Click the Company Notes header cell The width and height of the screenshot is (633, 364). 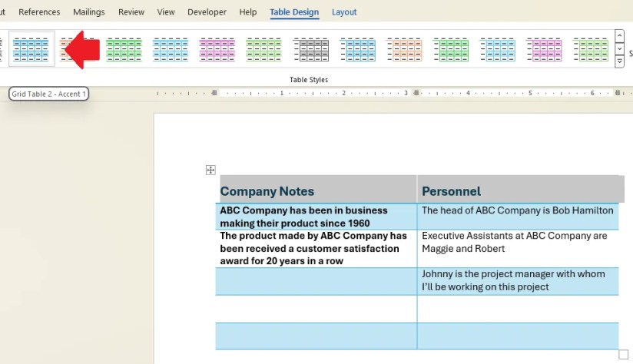coord(316,189)
